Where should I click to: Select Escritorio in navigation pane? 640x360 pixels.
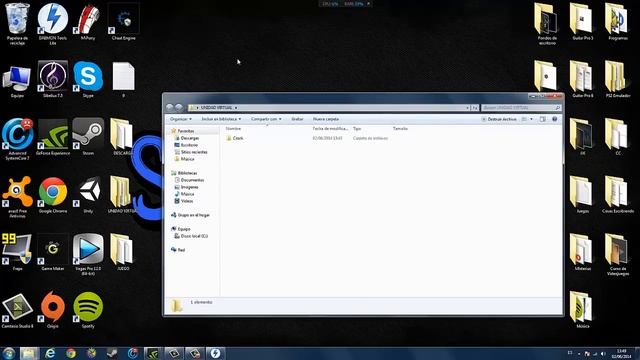pyautogui.click(x=186, y=145)
